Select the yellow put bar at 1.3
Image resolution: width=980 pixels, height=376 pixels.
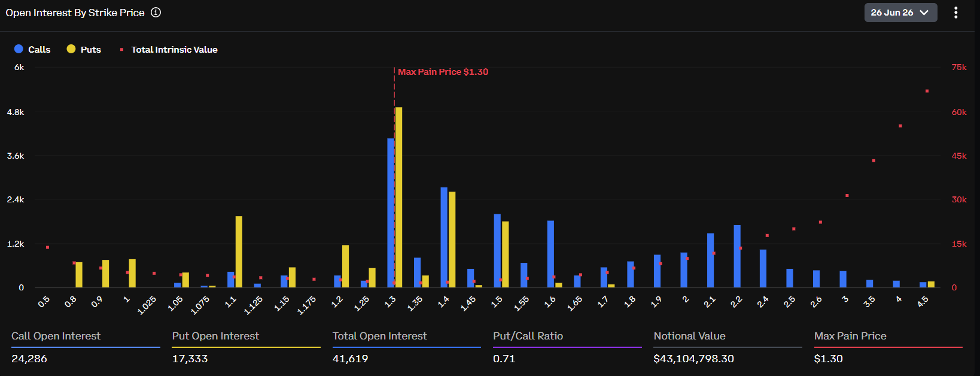tap(398, 198)
